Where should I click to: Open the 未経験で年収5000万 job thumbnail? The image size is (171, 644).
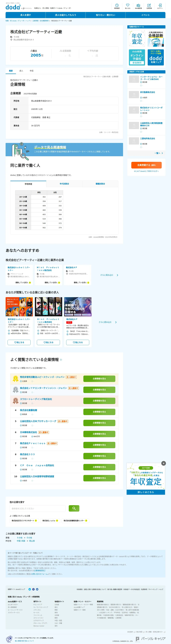click(x=78, y=307)
